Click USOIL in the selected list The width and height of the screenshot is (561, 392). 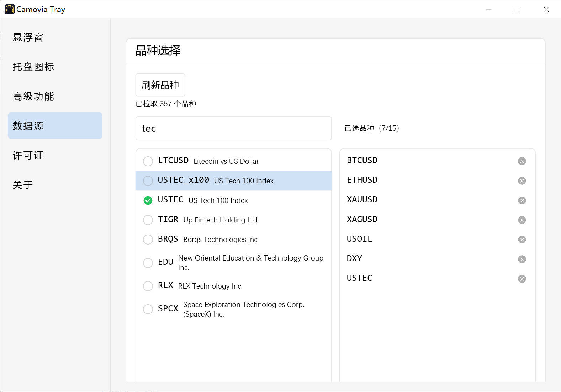pyautogui.click(x=359, y=239)
